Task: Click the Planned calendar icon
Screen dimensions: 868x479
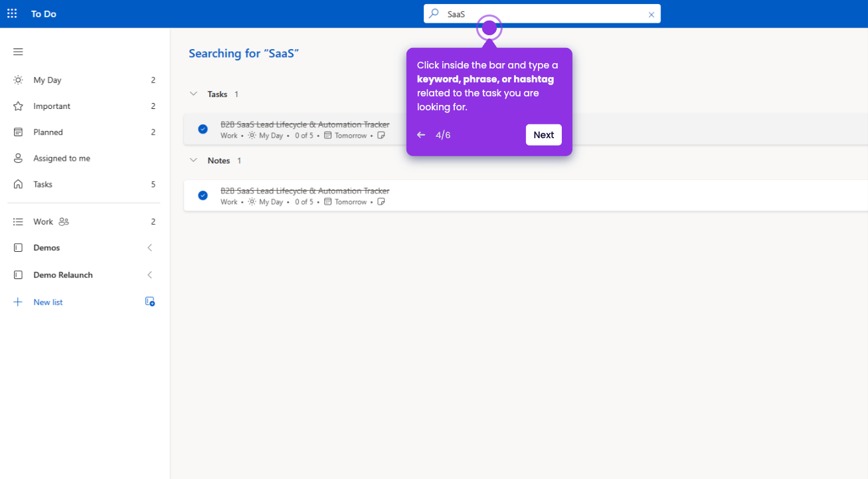Action: [x=18, y=132]
